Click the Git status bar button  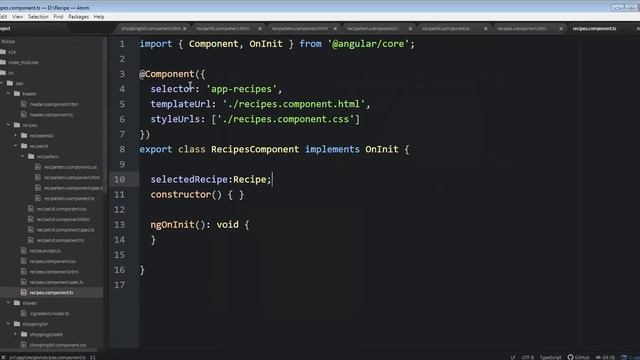[x=605, y=357]
